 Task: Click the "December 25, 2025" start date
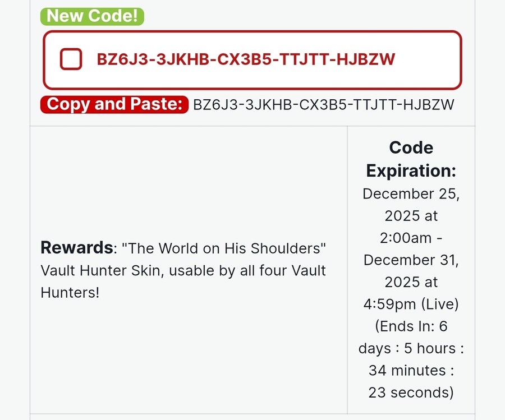point(411,204)
